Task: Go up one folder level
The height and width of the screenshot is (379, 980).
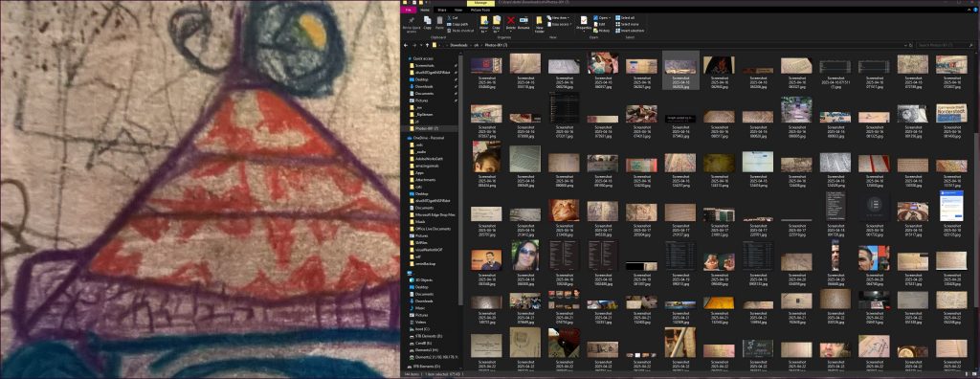Action: [x=427, y=45]
